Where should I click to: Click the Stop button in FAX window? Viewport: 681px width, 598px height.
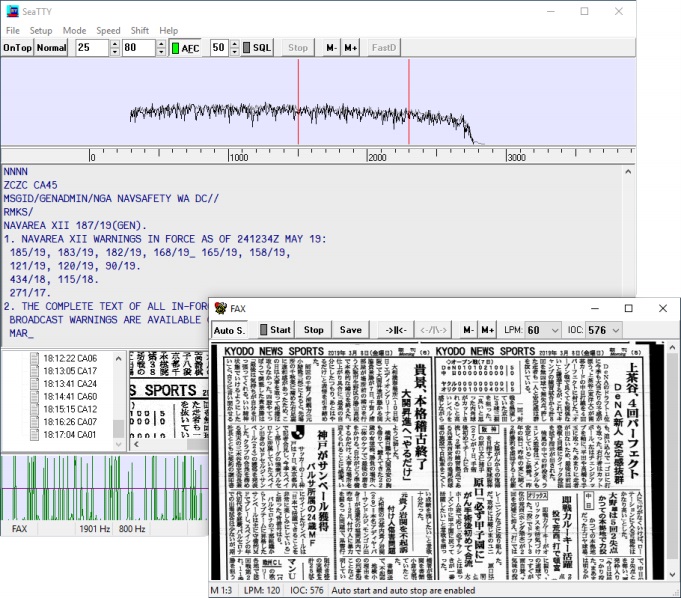click(x=314, y=330)
